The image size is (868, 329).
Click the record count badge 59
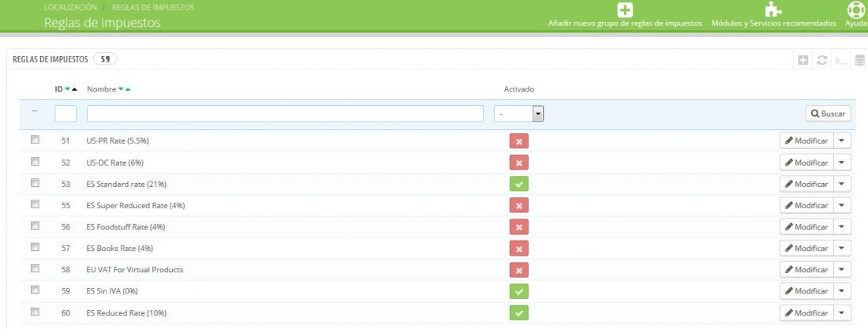click(105, 59)
